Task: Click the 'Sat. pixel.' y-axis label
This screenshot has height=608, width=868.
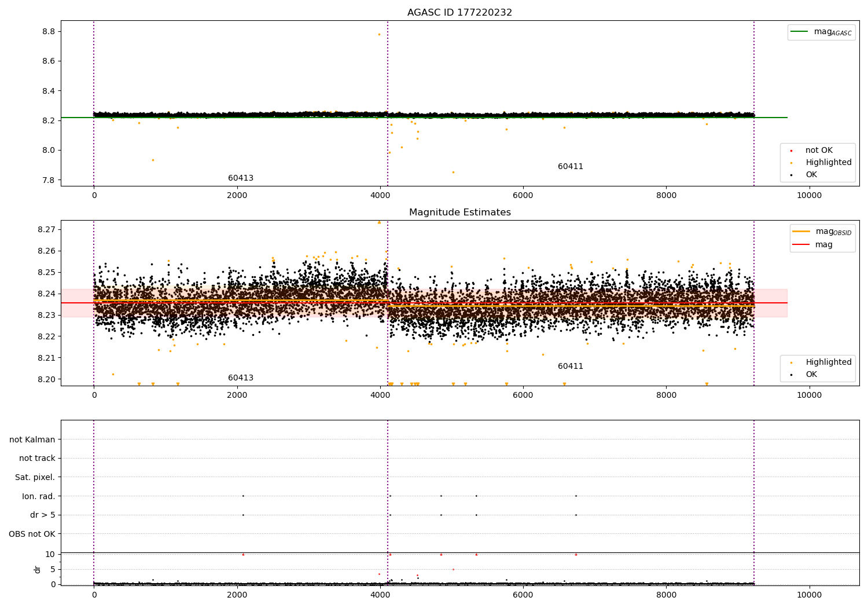Action: [x=35, y=478]
